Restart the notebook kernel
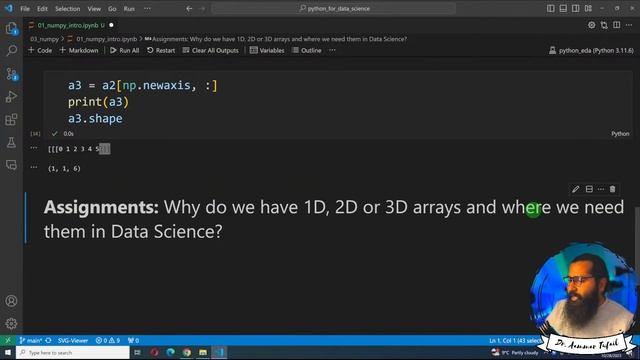Viewport: 640px width, 360px height. tap(161, 50)
